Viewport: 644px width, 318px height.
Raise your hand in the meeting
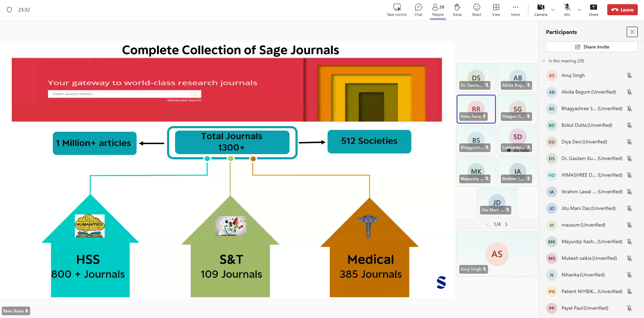457,8
